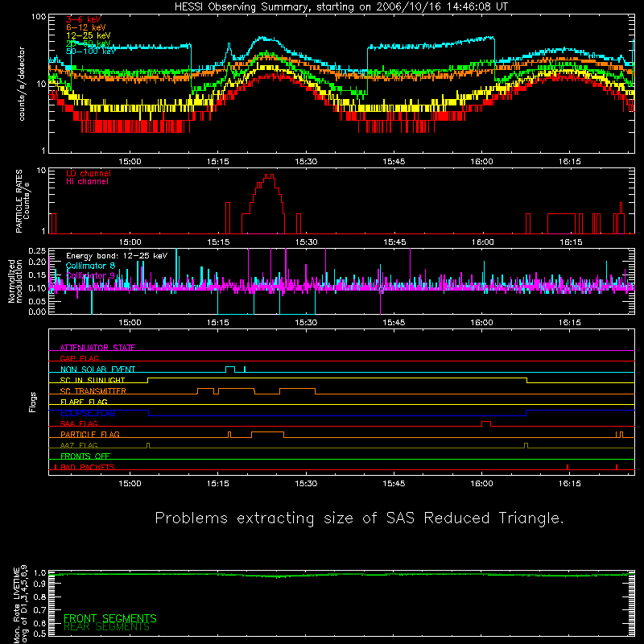Click the vertical 'Flags' axis label
This screenshot has width=644, height=644.
33,402
